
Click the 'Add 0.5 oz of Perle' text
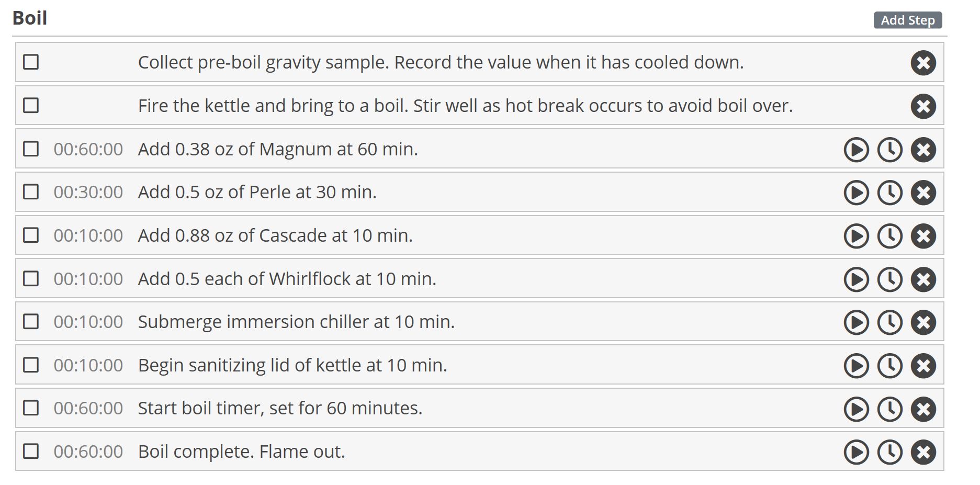[x=257, y=192]
